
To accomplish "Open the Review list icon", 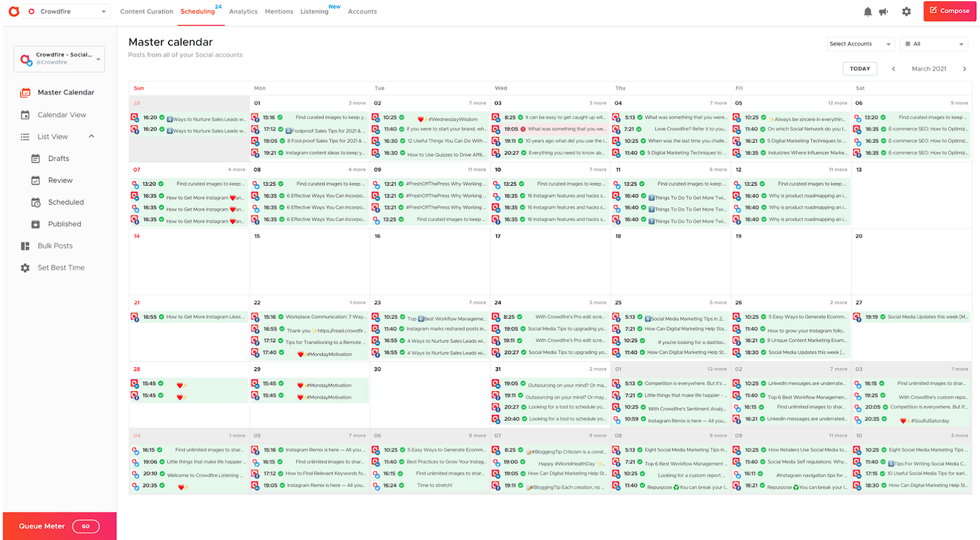I will pyautogui.click(x=36, y=180).
